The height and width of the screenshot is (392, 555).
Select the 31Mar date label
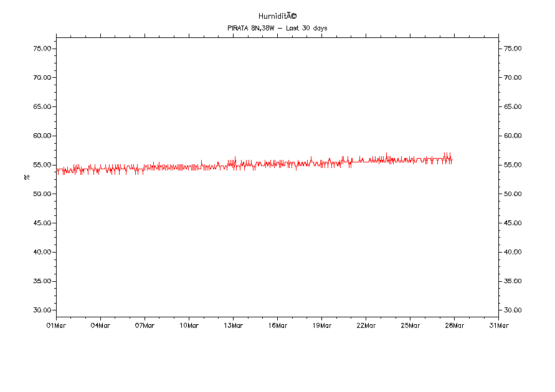tap(498, 325)
